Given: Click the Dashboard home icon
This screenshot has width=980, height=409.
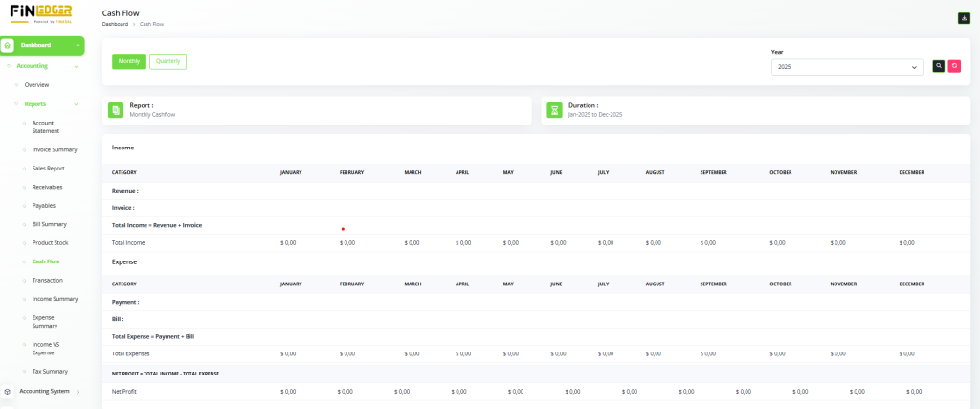Looking at the screenshot, I should [8, 45].
